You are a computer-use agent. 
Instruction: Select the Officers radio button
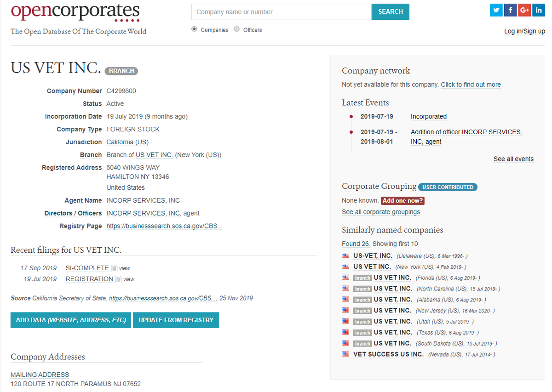[x=237, y=29]
